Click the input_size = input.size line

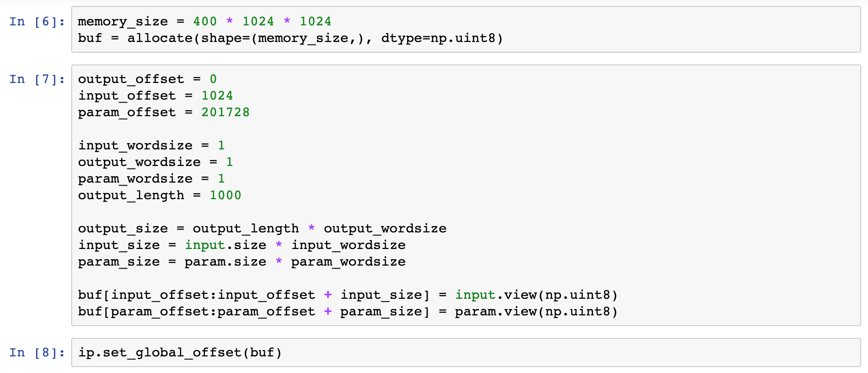pos(241,245)
